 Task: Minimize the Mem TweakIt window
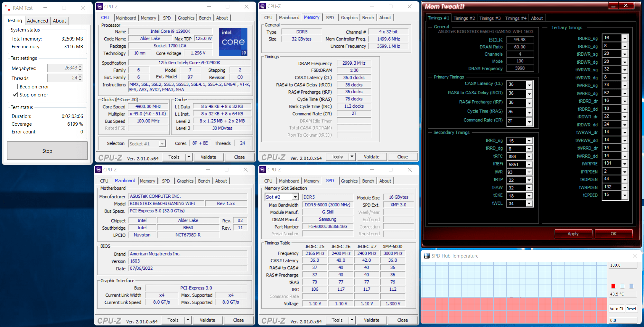(613, 5)
